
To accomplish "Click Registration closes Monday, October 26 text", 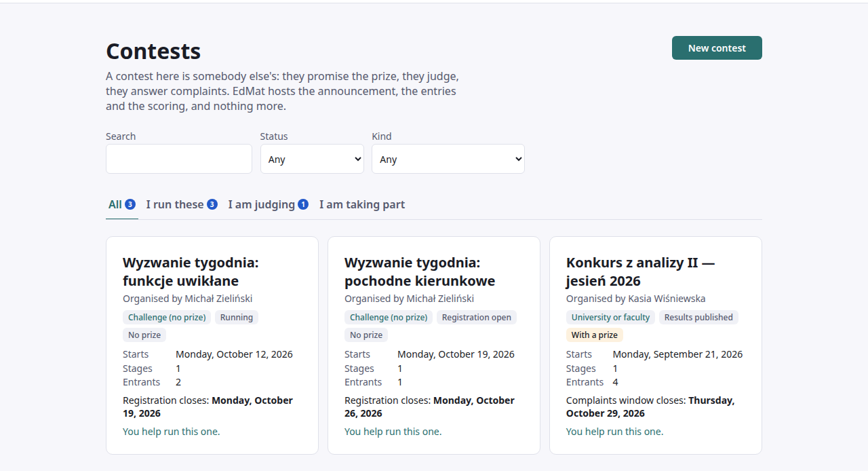I will pyautogui.click(x=429, y=407).
